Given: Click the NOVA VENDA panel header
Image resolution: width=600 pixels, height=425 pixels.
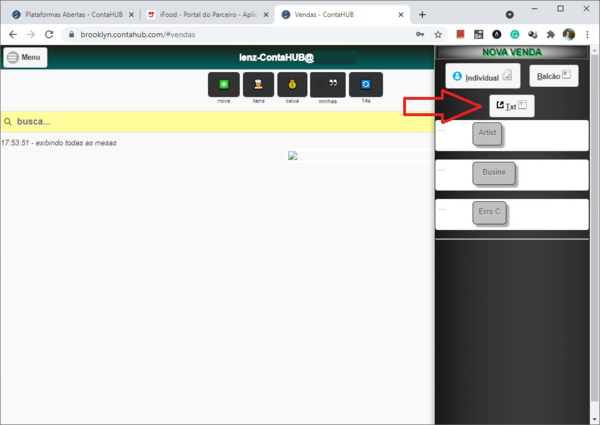Looking at the screenshot, I should click(512, 52).
